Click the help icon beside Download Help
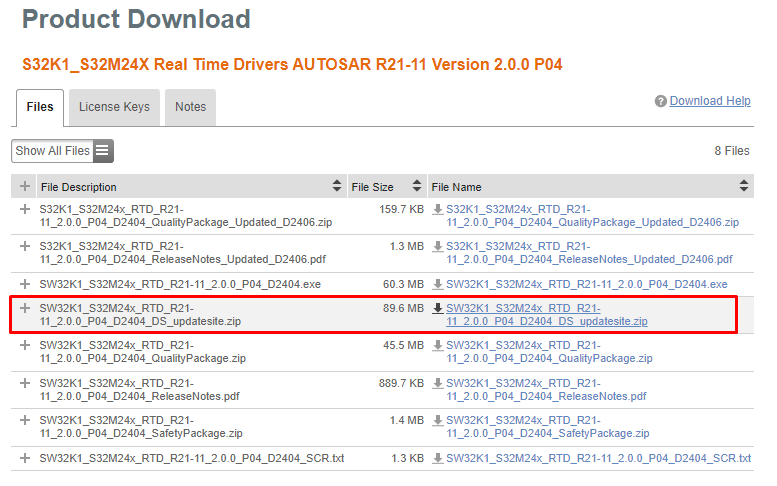This screenshot has width=777, height=486. [x=661, y=102]
